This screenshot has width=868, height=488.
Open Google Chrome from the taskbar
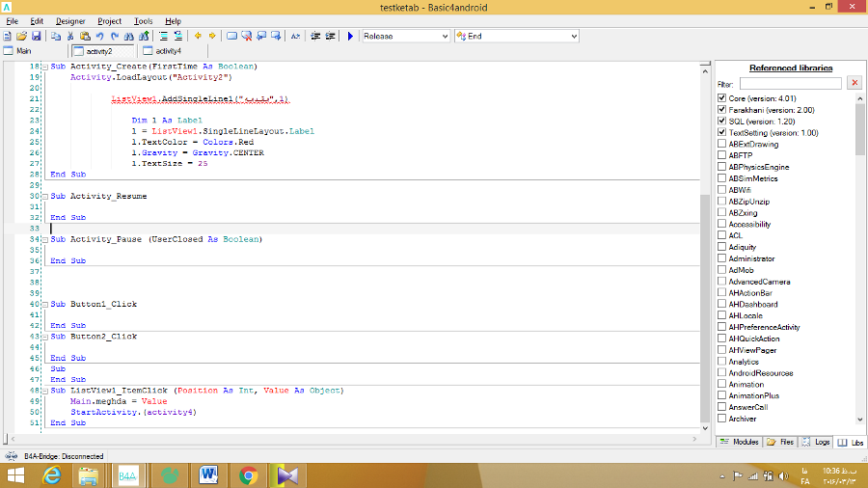point(248,474)
